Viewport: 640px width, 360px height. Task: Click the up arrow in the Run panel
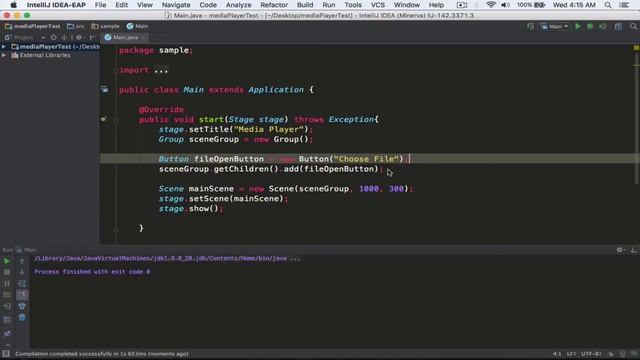(x=22, y=261)
